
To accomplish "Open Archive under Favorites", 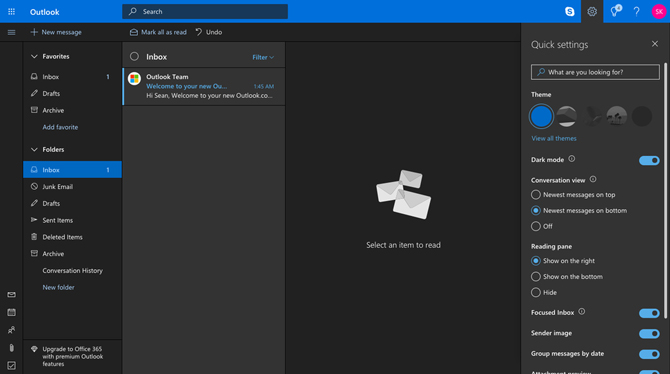I will coord(72,110).
